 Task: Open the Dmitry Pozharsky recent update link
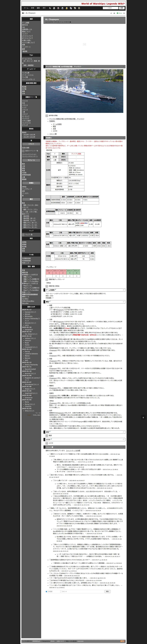coord(31,365)
